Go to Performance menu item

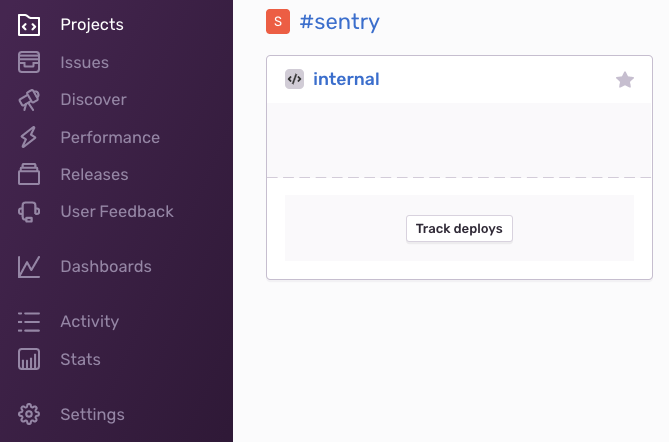pyautogui.click(x=110, y=137)
